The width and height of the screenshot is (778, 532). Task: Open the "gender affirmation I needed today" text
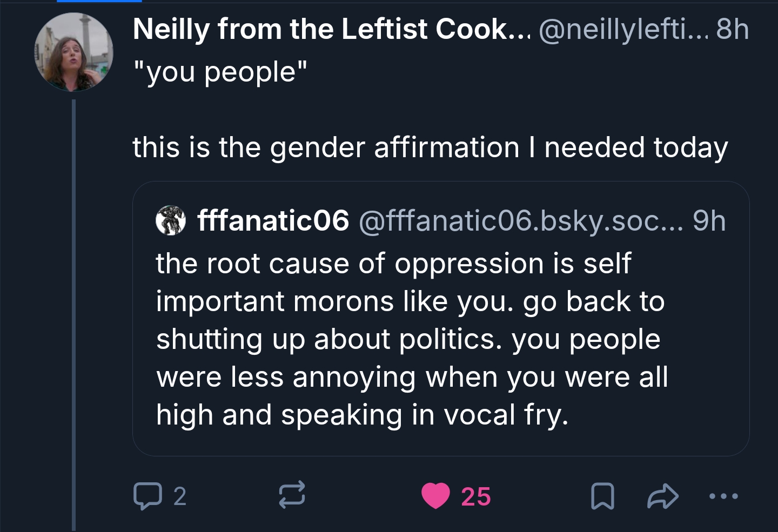pyautogui.click(x=430, y=147)
